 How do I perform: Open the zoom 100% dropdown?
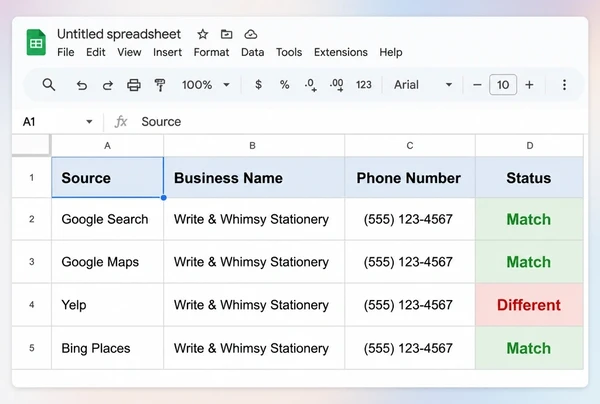206,85
